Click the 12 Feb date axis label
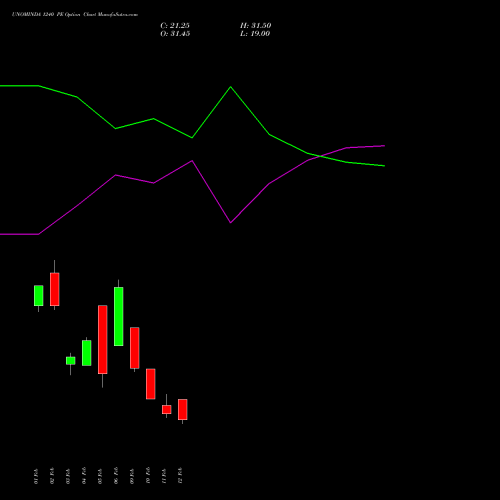 click(180, 476)
